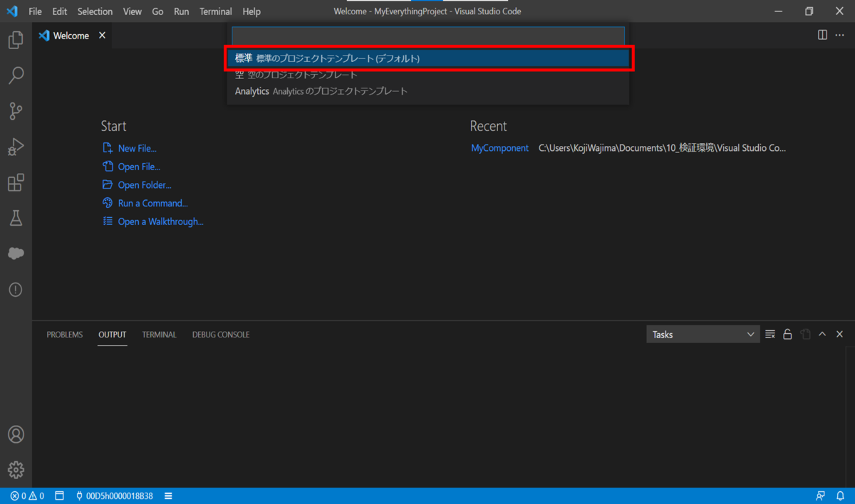Viewport: 855px width, 504px height.
Task: Open the Testing flask view
Action: [16, 218]
